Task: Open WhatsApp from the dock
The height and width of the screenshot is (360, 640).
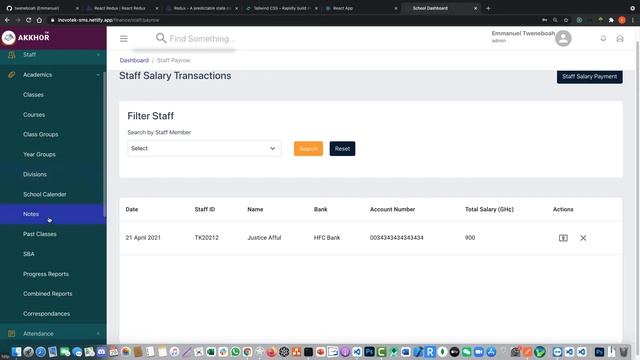Action: coord(236,352)
